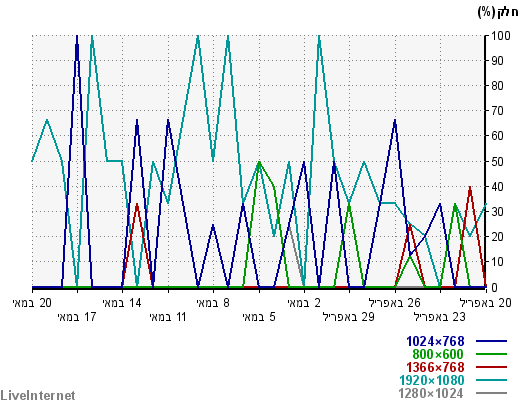Viewport: 520px width, 405px height.
Task: Click the LiveInternet label
Action: point(38,396)
